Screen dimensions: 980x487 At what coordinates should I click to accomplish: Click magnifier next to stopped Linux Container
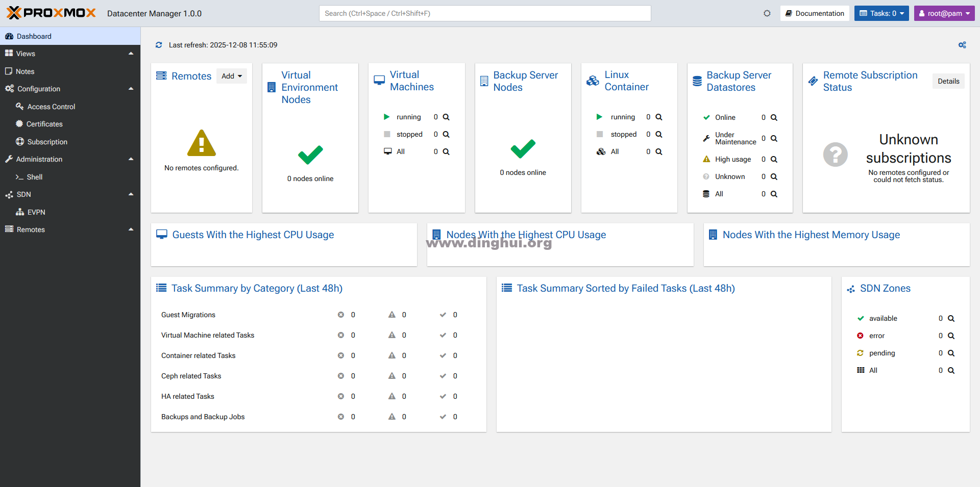coord(658,134)
